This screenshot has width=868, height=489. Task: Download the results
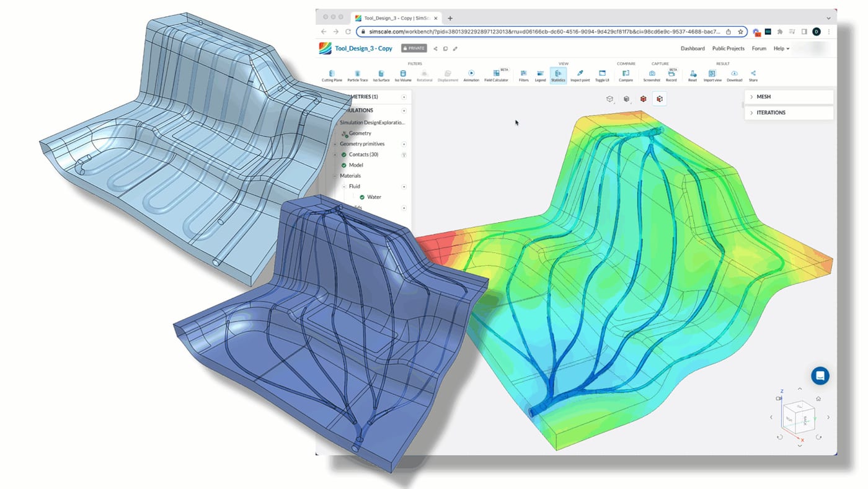tap(735, 76)
